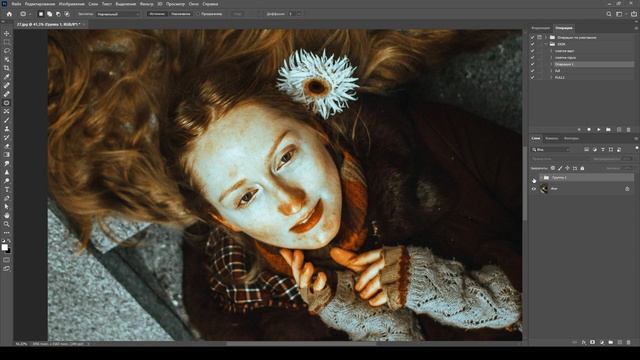The image size is (640, 360).
Task: Expand the 'Операция 1' action steps
Action: (551, 64)
